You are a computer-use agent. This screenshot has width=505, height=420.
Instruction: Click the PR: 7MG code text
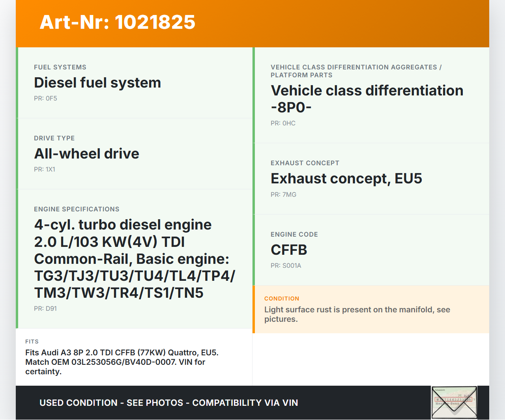[x=283, y=195]
